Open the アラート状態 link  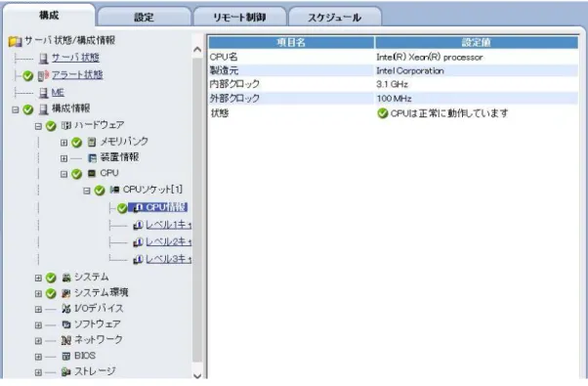pos(77,75)
